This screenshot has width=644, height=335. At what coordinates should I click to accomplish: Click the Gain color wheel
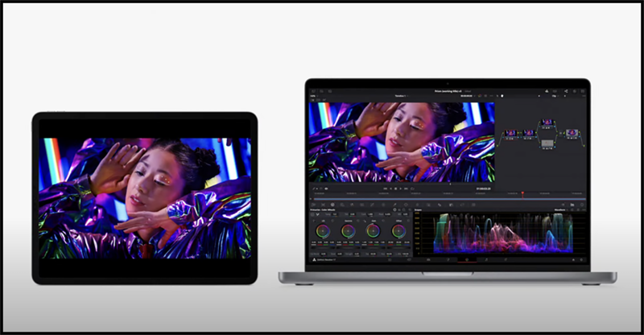374,231
